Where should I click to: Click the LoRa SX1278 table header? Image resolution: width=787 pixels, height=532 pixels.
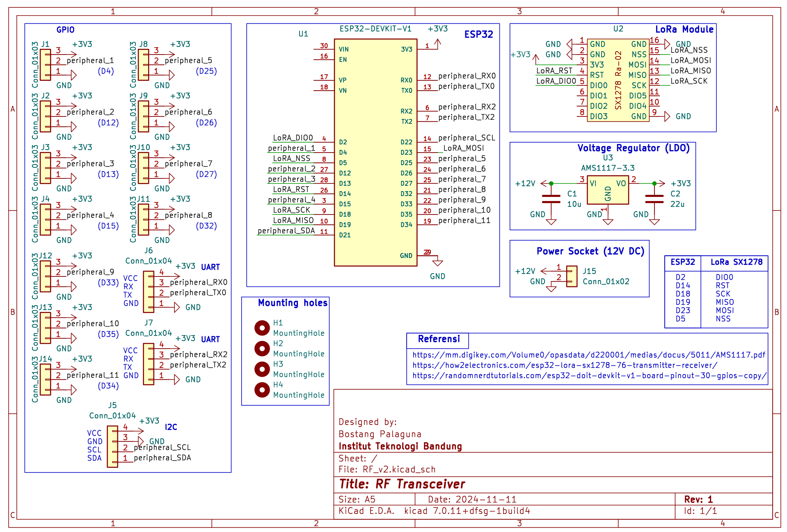point(737,262)
